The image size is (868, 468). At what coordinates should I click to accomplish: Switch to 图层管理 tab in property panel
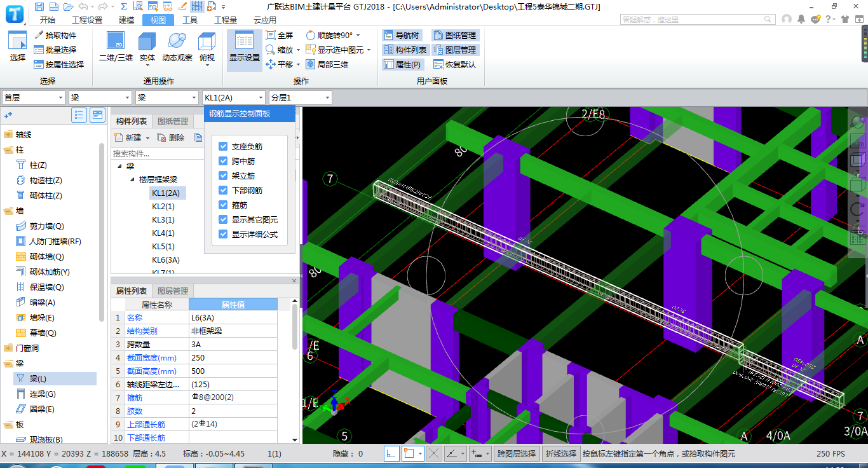click(x=173, y=291)
